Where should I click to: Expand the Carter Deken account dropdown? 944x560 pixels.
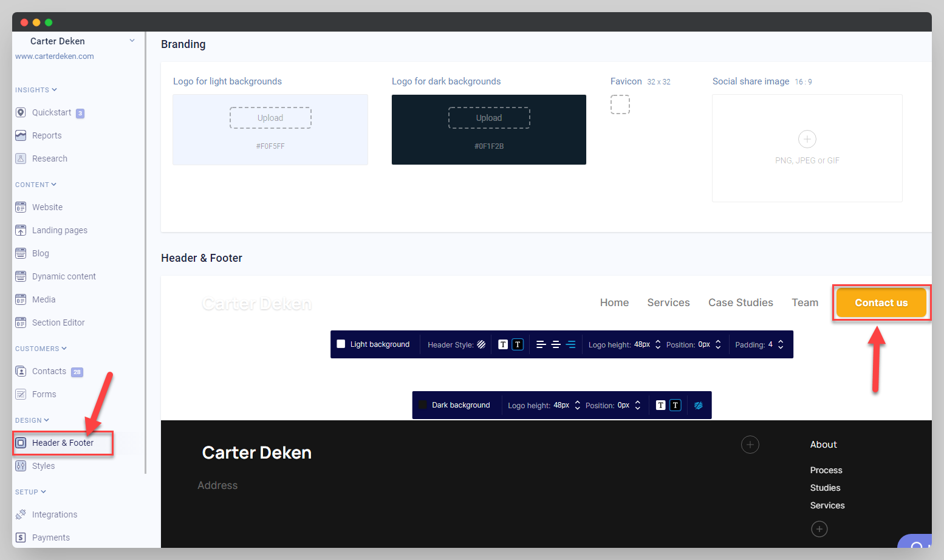point(132,40)
